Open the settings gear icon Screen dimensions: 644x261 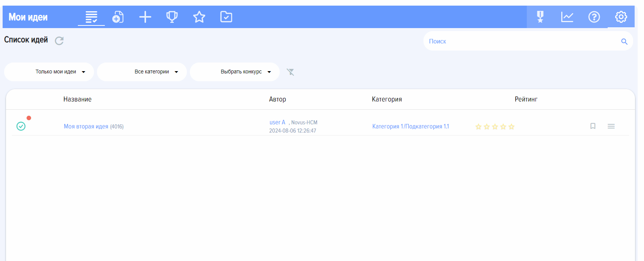click(621, 17)
